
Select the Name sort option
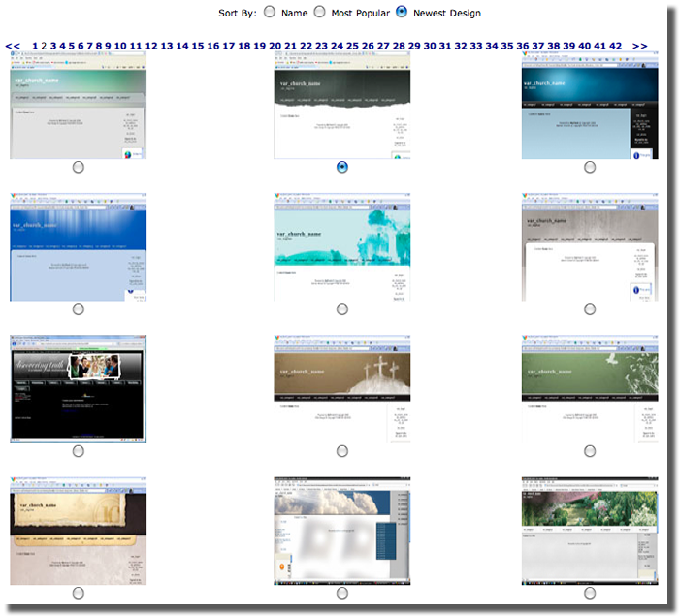(270, 13)
